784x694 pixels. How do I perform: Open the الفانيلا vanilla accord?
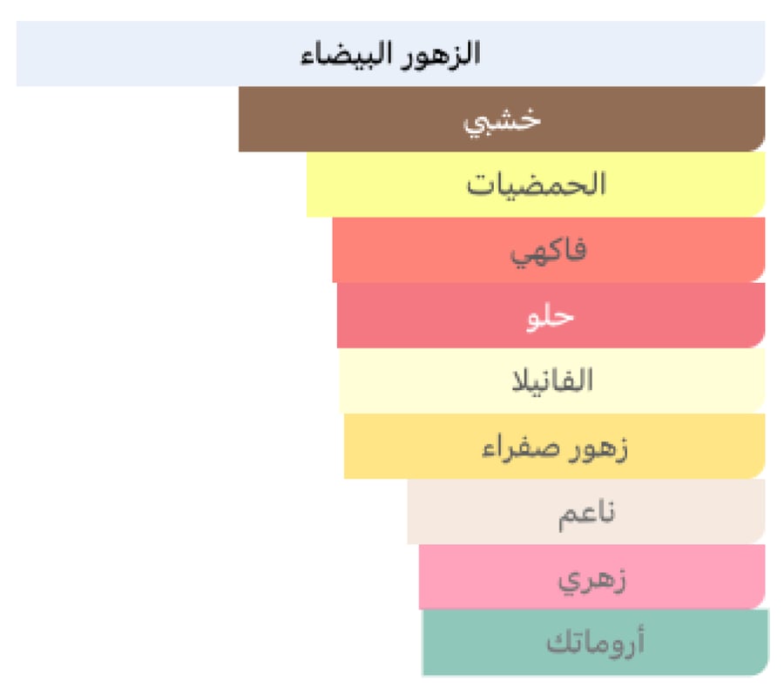[x=552, y=381]
